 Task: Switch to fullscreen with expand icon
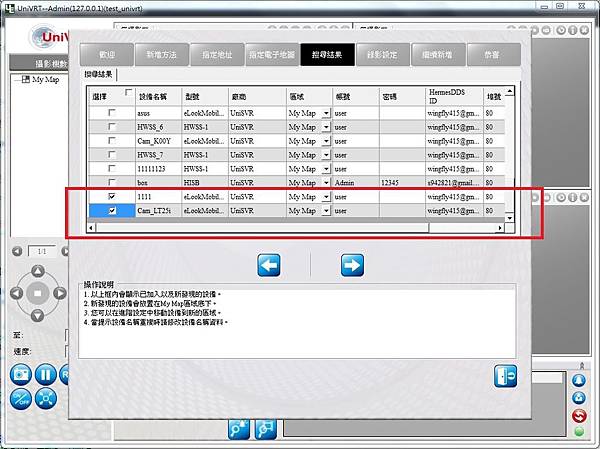click(46, 398)
